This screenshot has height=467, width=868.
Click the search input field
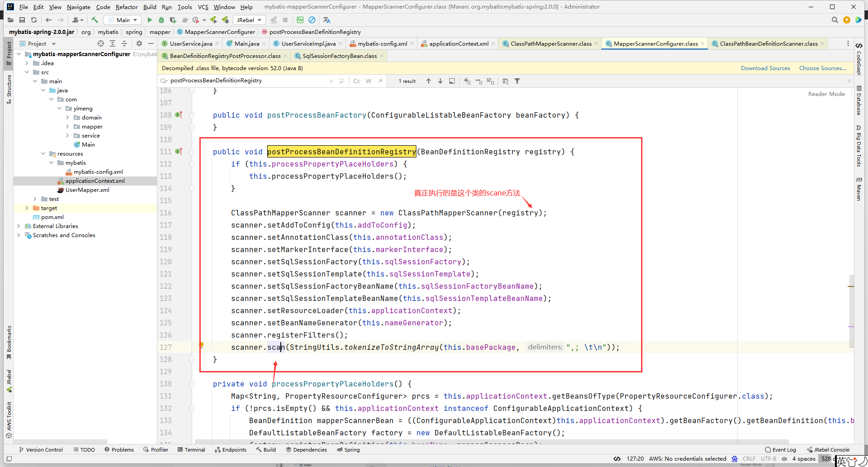[x=249, y=81]
